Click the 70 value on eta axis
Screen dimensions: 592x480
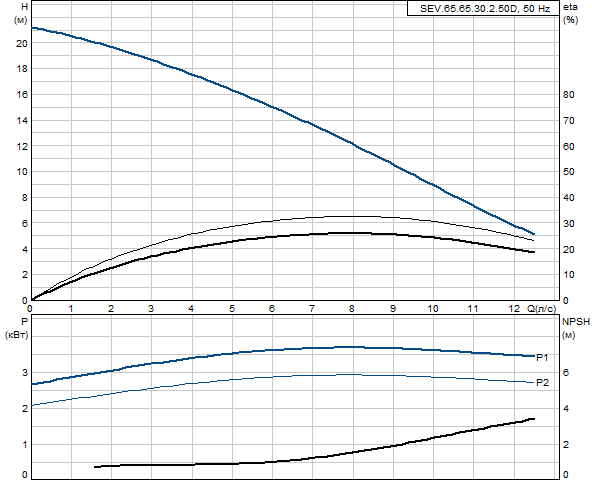tap(569, 121)
